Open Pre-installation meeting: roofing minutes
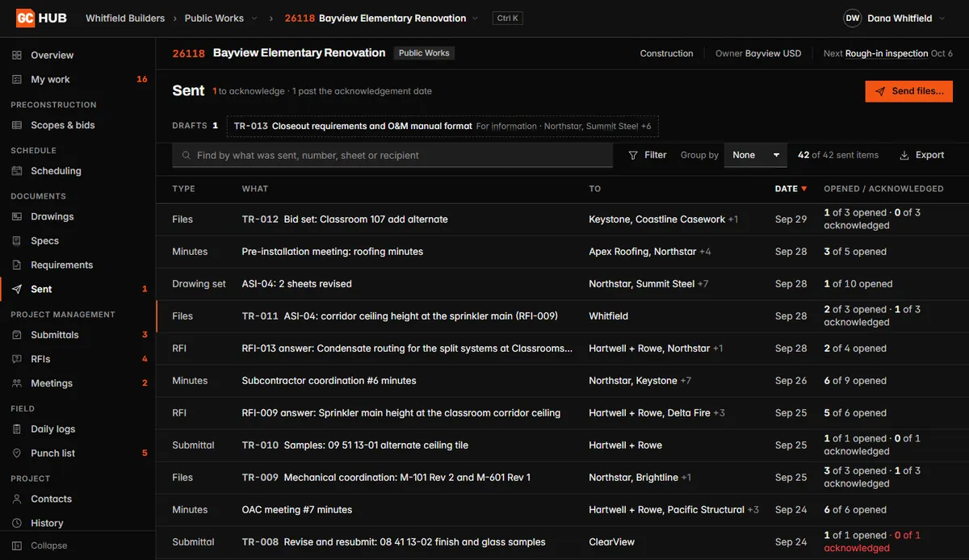Image resolution: width=969 pixels, height=560 pixels. [x=562, y=252]
